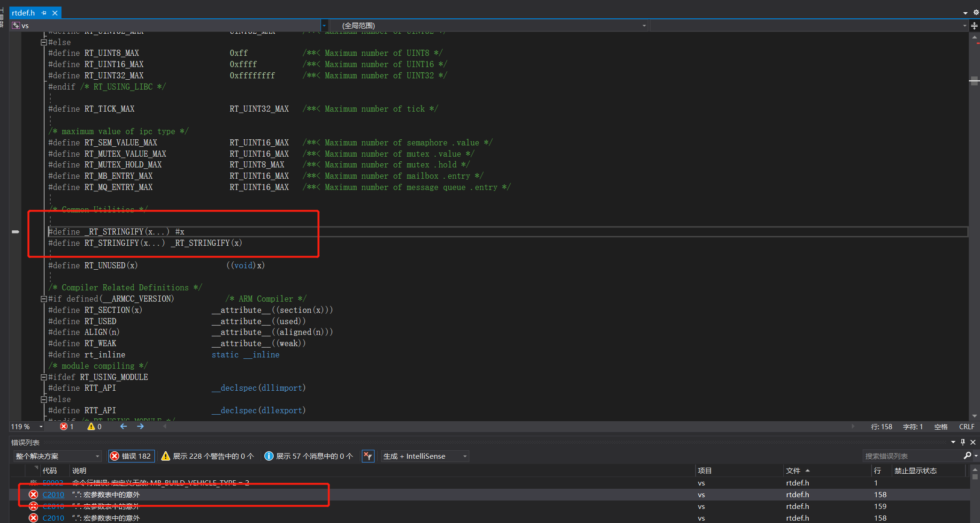This screenshot has height=523, width=980.
Task: Collapse the #ifdef RT_USING_MODULE code region
Action: click(43, 377)
